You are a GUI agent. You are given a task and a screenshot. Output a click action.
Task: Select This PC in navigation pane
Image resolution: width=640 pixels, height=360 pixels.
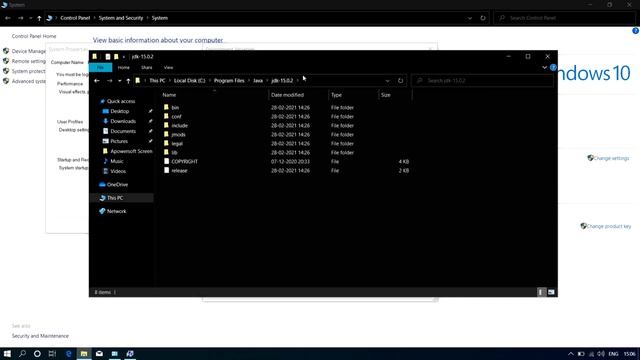(x=115, y=198)
